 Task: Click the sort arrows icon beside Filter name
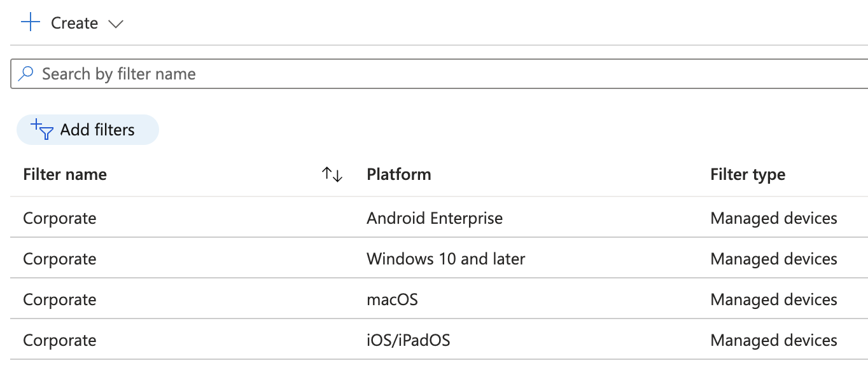[332, 174]
